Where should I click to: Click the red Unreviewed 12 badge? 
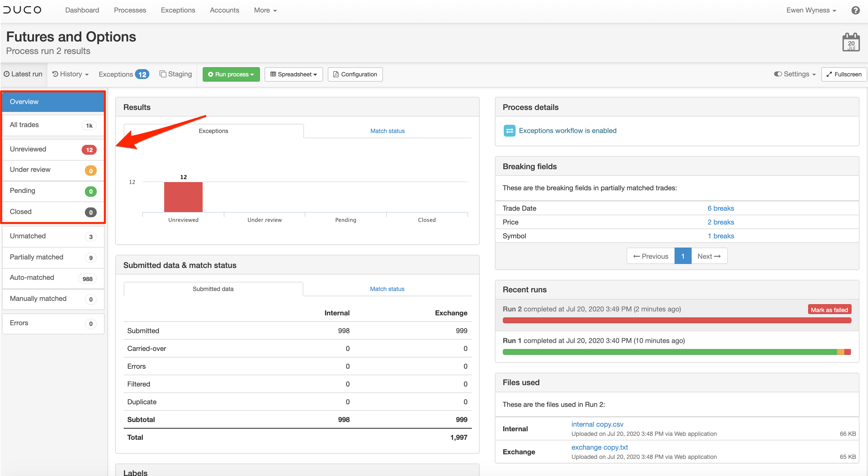click(89, 150)
